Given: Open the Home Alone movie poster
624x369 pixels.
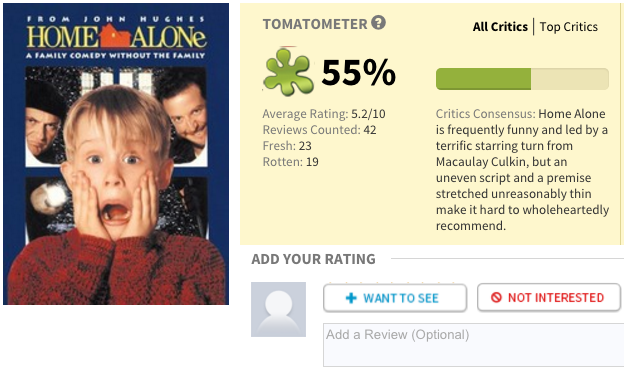Looking at the screenshot, I should pos(116,154).
